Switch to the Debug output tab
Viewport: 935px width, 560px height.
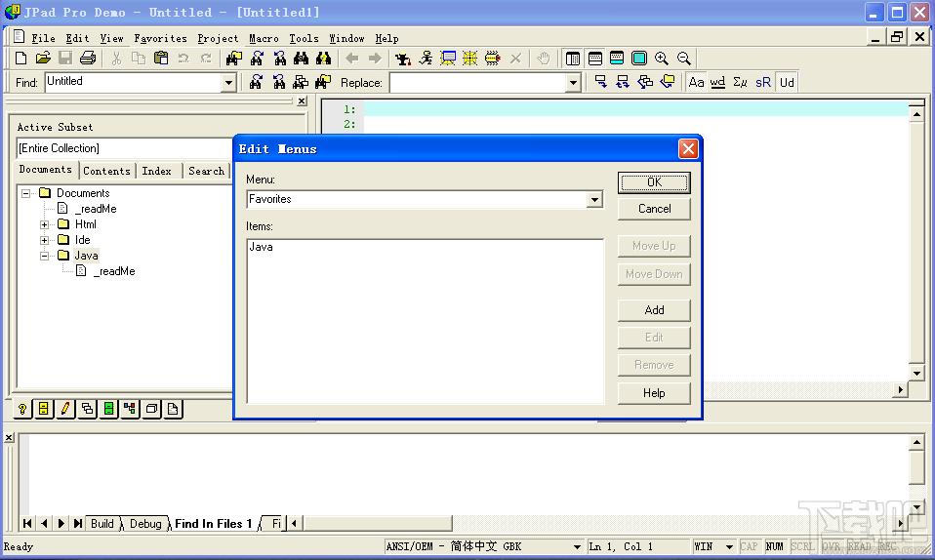145,524
